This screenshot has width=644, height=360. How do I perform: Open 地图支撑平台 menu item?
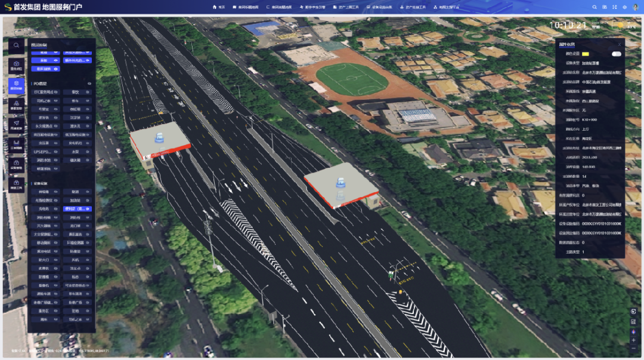point(447,7)
